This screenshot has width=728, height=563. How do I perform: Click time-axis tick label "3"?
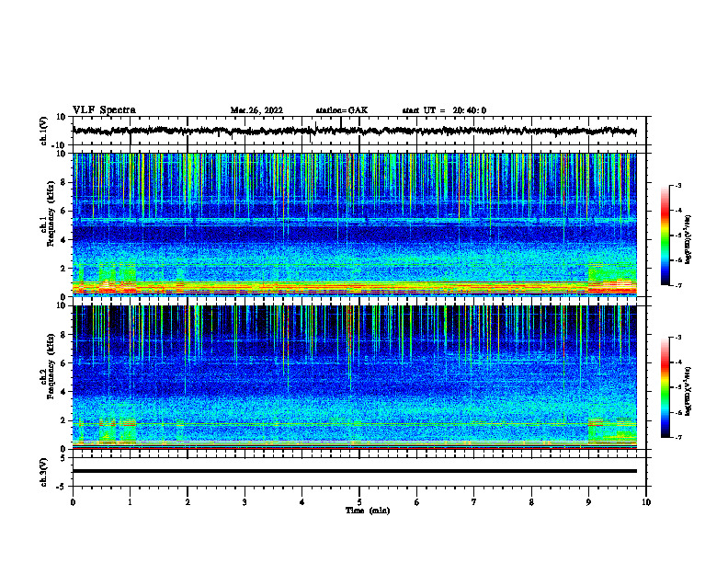point(245,502)
